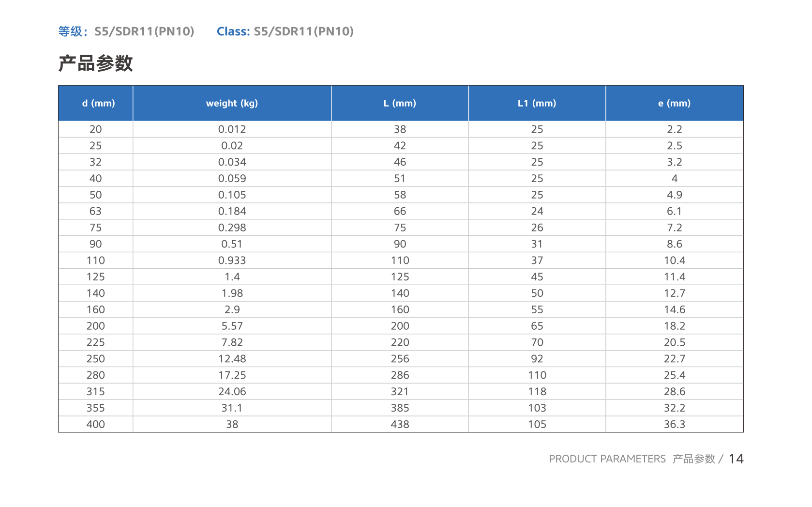The width and height of the screenshot is (812, 507).
Task: Select the 'L1 (mm)' column header
Action: pyautogui.click(x=537, y=103)
